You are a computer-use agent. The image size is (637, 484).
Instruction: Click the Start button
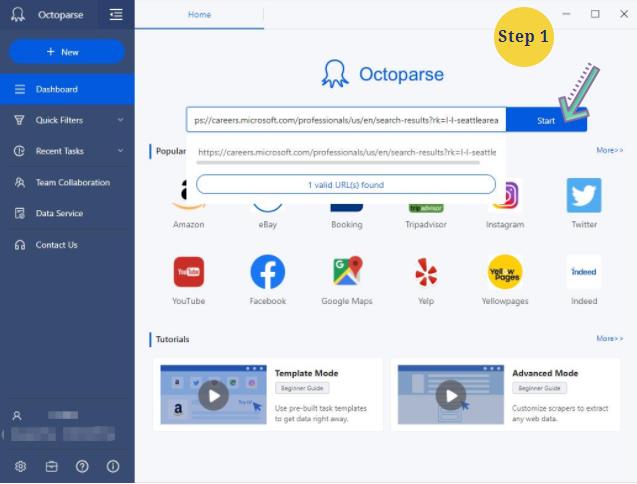point(546,120)
